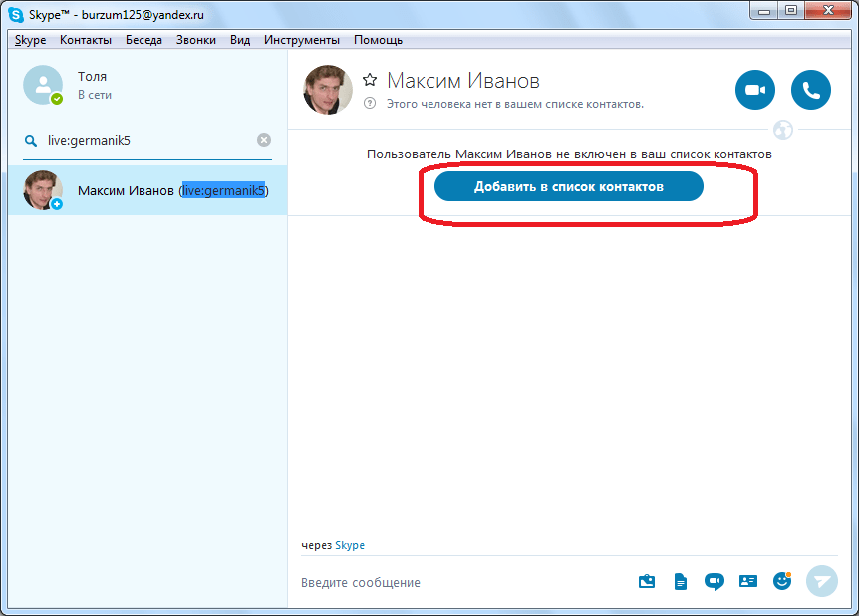859x616 pixels.
Task: Click Толя's profile avatar
Action: coord(43,85)
